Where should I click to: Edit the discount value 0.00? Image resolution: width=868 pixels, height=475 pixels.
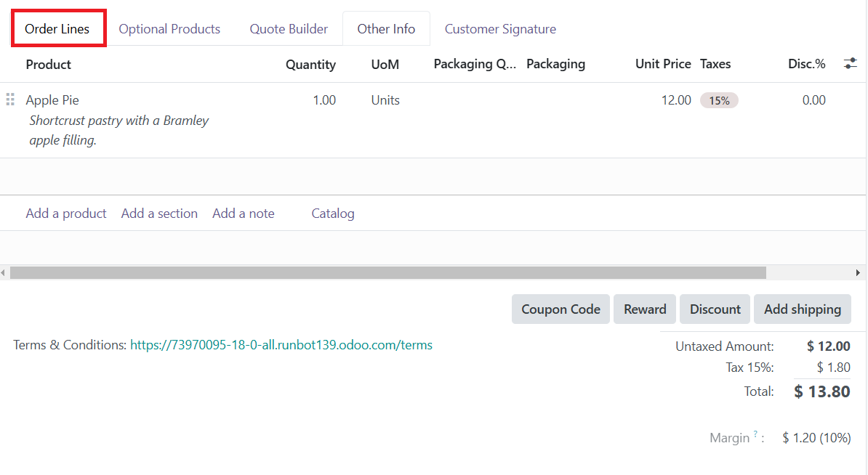tap(813, 100)
